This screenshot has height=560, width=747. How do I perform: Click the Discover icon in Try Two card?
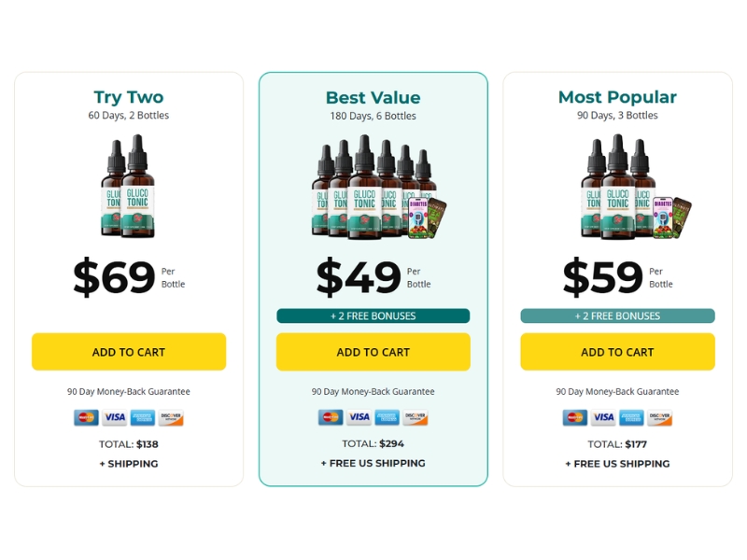[171, 418]
